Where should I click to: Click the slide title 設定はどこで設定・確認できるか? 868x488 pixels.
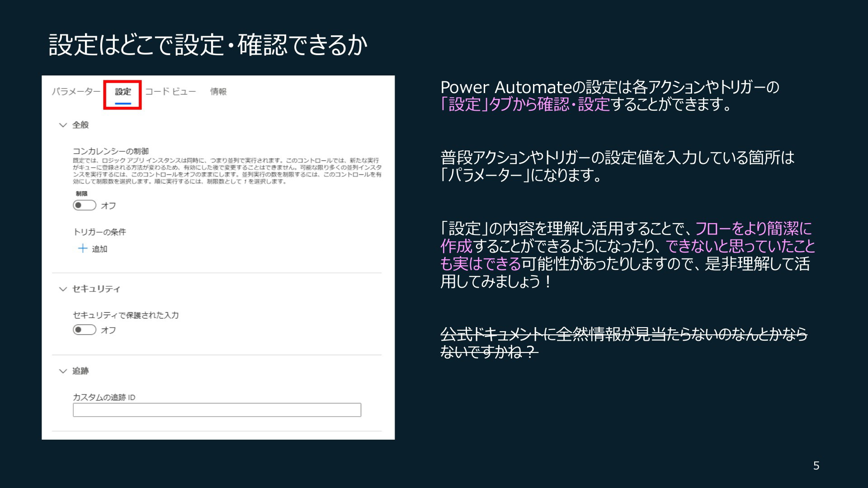208,45
